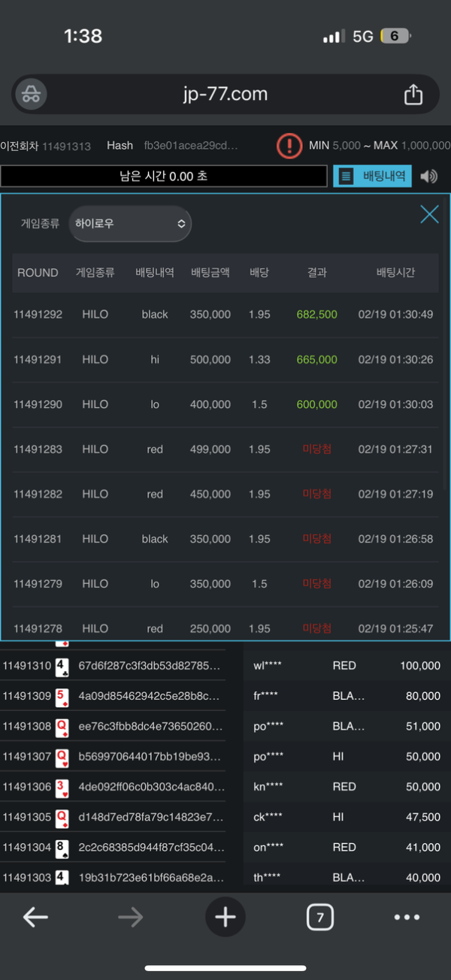This screenshot has height=980, width=451.
Task: Tap the Hash value fb3e01acea29cd
Action: 191,145
